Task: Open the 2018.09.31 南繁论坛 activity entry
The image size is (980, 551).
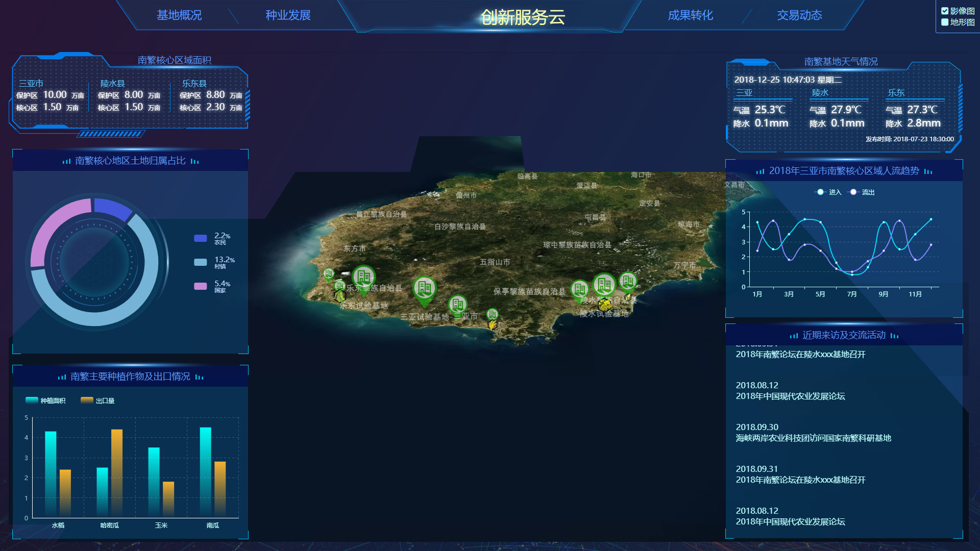Action: (800, 474)
